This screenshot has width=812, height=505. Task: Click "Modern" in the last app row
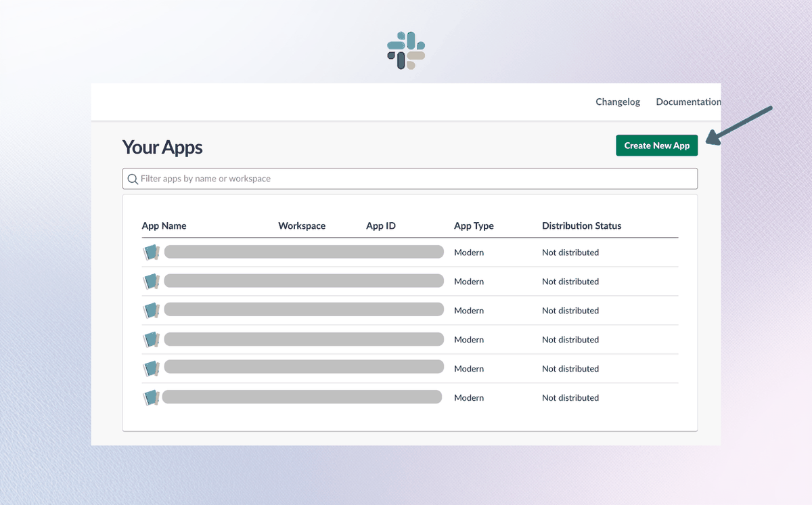pyautogui.click(x=469, y=398)
